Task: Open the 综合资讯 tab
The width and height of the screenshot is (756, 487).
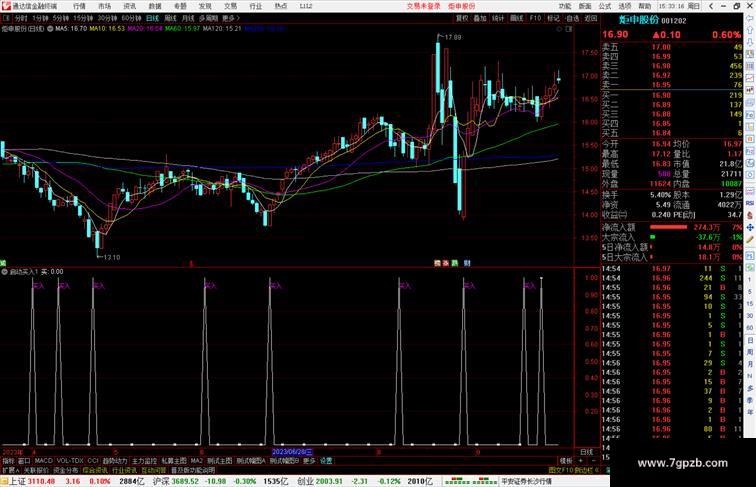Action: click(95, 470)
